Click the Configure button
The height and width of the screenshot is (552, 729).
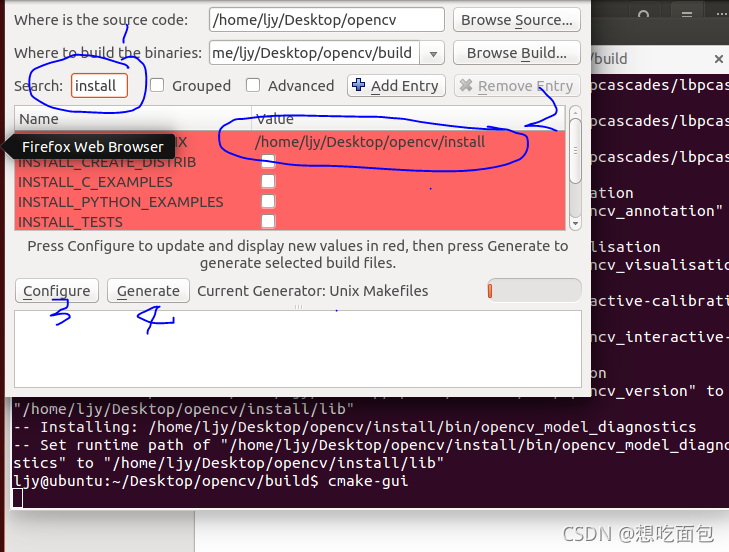[x=57, y=291]
